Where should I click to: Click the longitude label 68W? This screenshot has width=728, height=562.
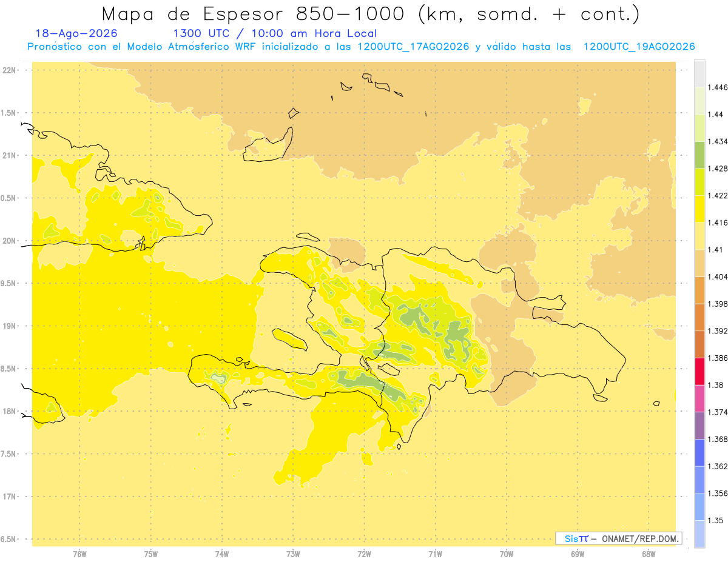(649, 554)
